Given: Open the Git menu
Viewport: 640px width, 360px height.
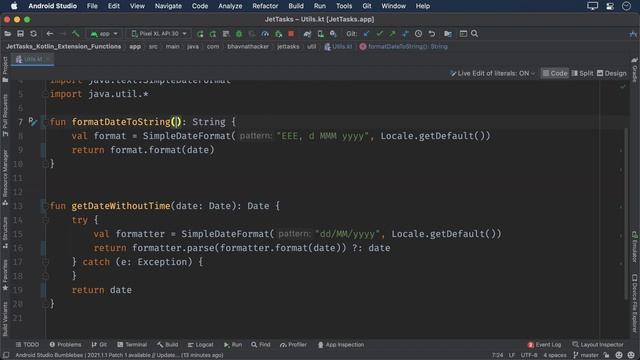Looking at the screenshot, I should (x=367, y=6).
